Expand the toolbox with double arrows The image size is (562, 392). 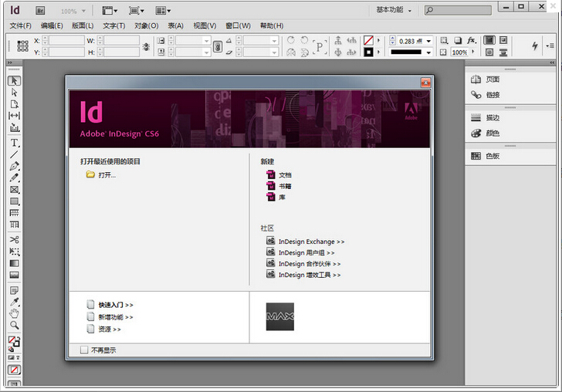[x=10, y=63]
